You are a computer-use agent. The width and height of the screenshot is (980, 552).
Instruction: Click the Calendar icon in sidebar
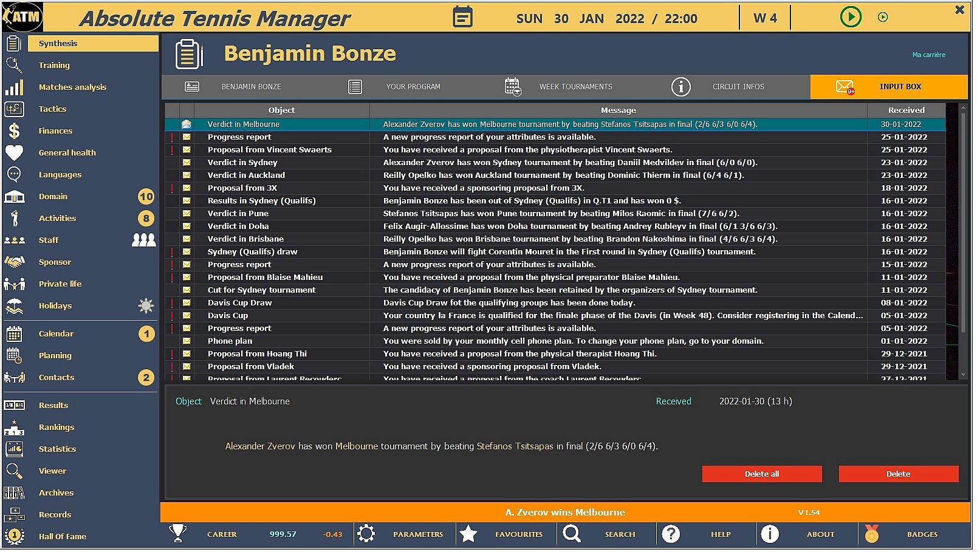(x=14, y=334)
